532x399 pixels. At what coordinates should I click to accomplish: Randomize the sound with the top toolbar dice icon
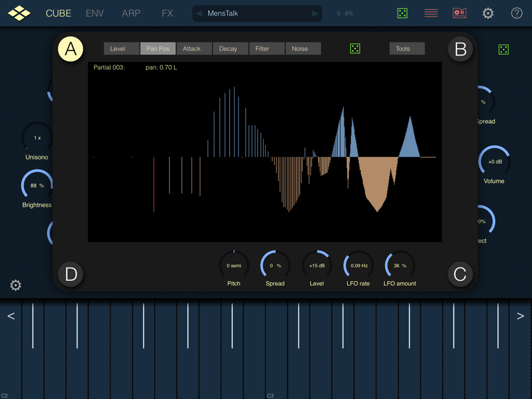[x=402, y=13]
